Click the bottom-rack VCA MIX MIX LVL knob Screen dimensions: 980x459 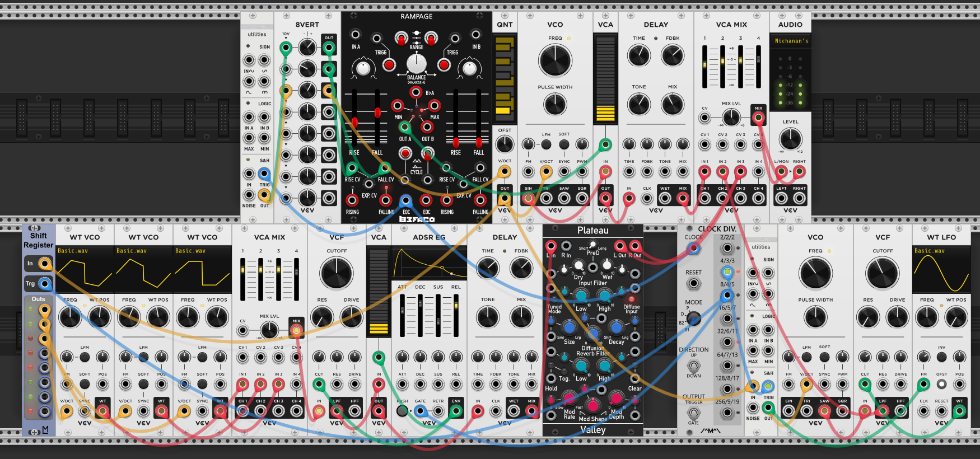(269, 330)
